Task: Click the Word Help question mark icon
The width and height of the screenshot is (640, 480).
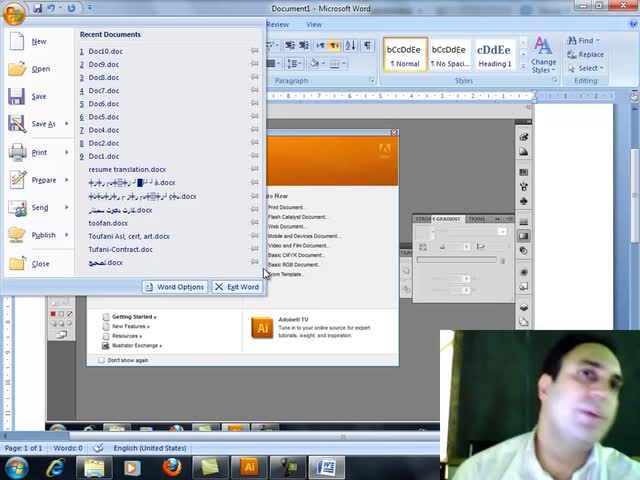Action: coord(633,24)
